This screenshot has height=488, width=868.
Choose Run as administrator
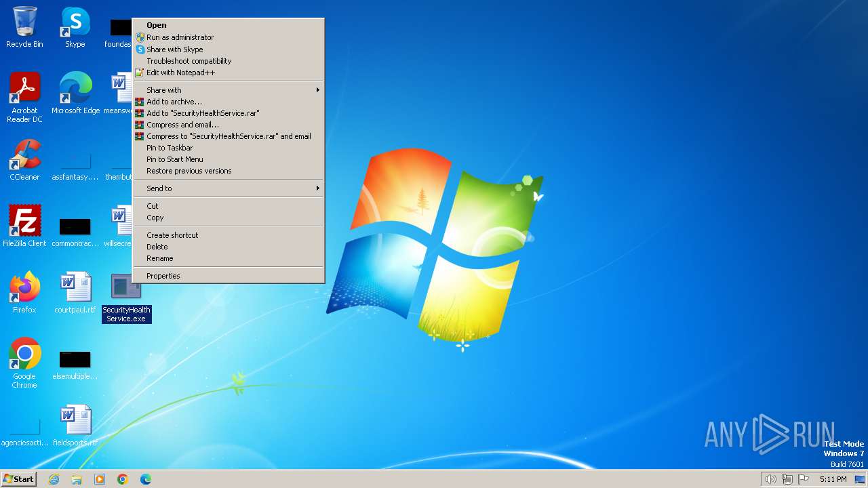click(x=229, y=37)
